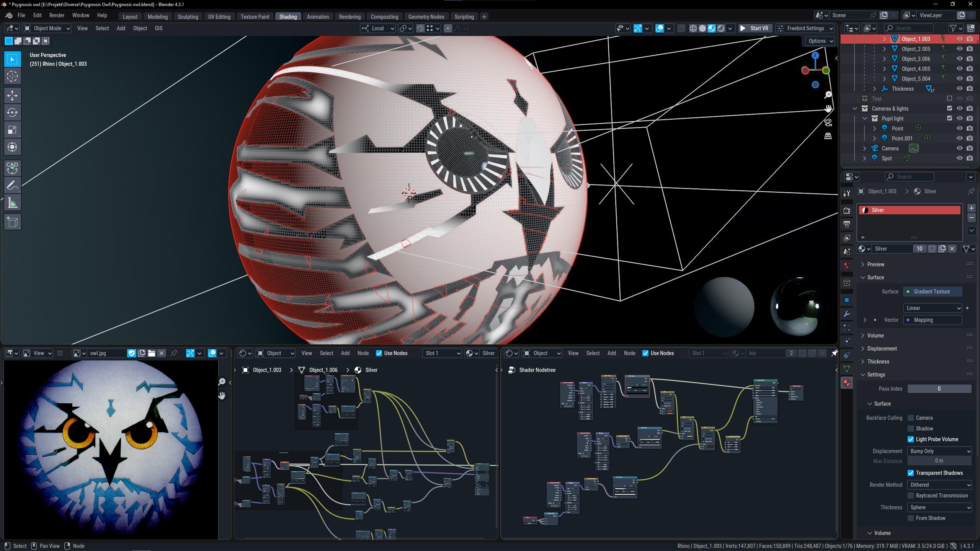Toggle camera view using the viewport camera icon
980x551 pixels.
pyautogui.click(x=828, y=122)
